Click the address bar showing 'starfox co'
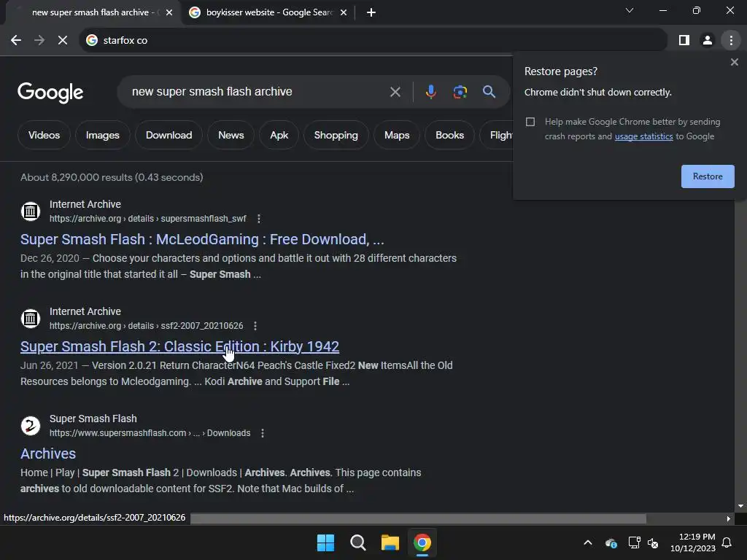Viewport: 747px width, 560px height. [374, 41]
